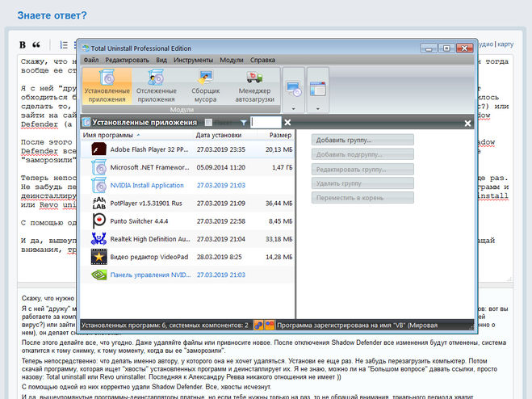Click NVIDIA Install Application disc icon

tap(98, 186)
